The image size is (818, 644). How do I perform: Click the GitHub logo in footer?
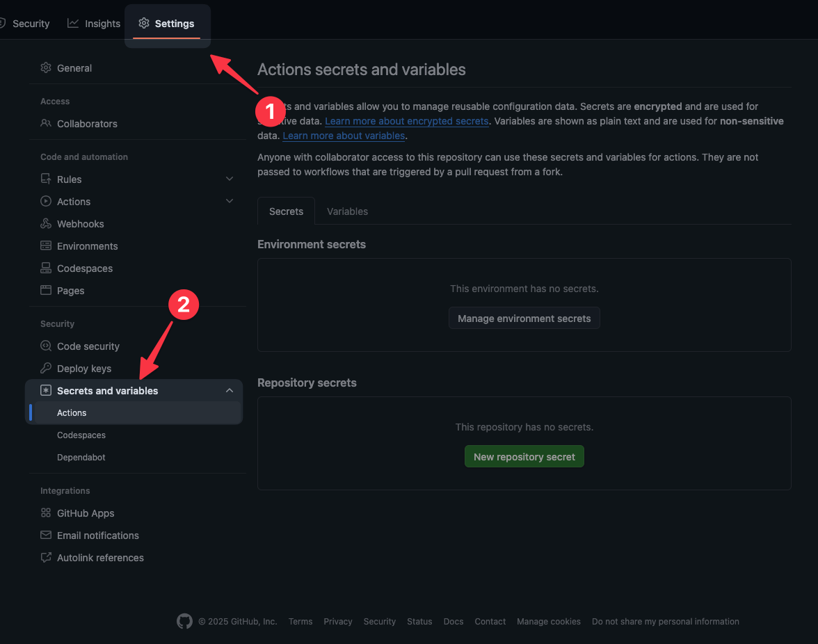point(184,621)
